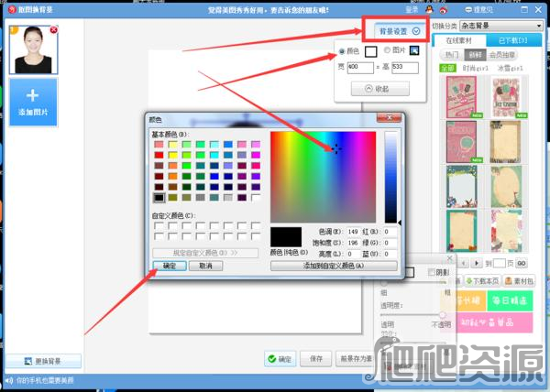550x392 pixels.
Task: Click the green checkmark confirm button
Action: (279, 359)
